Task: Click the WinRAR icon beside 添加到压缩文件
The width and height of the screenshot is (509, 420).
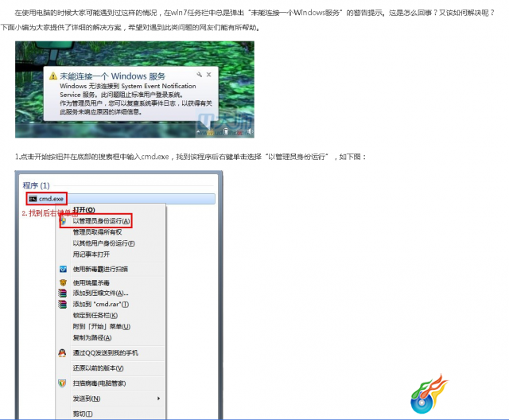Action: [62, 293]
